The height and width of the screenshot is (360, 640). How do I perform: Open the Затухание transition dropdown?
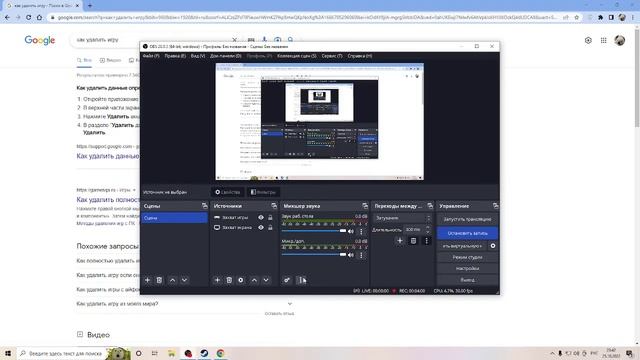[402, 218]
